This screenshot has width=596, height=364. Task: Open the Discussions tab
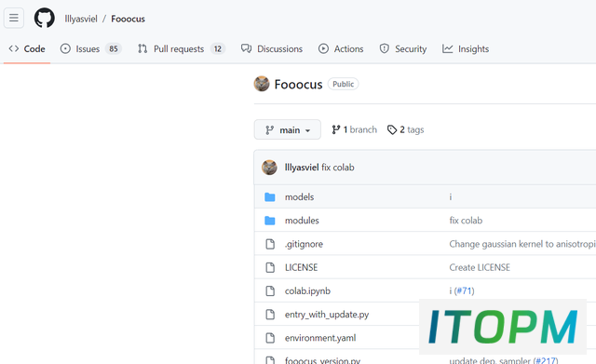point(272,48)
